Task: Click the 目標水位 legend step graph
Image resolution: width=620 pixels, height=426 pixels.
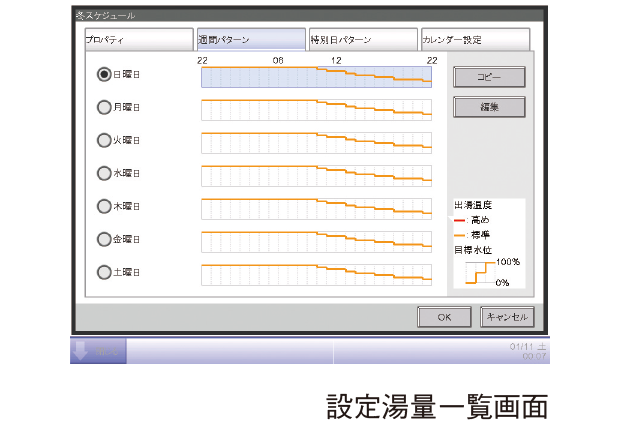Action: [480, 273]
